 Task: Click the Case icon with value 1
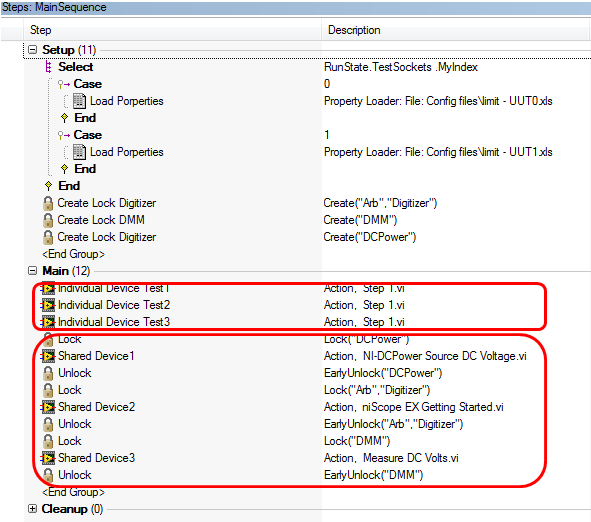[64, 135]
